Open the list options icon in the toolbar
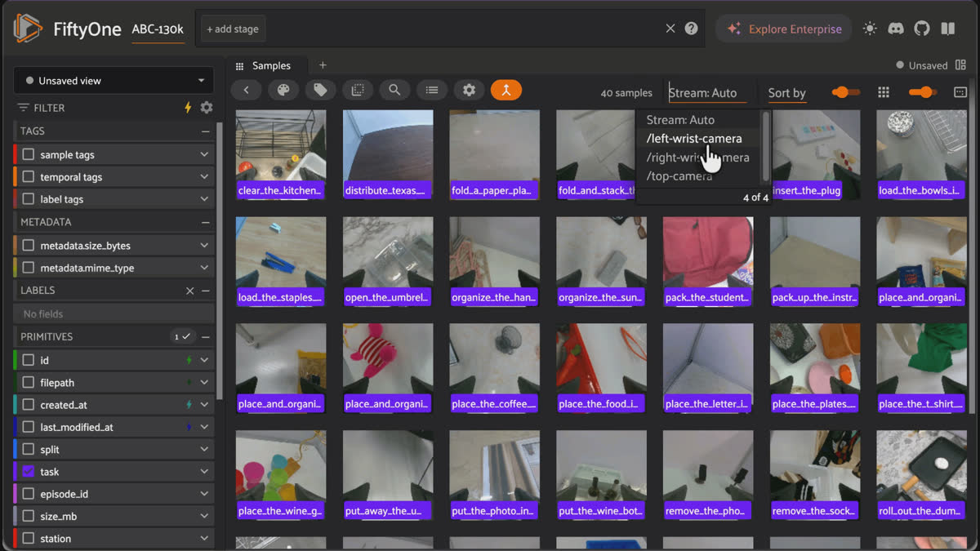980x551 pixels. pos(432,91)
